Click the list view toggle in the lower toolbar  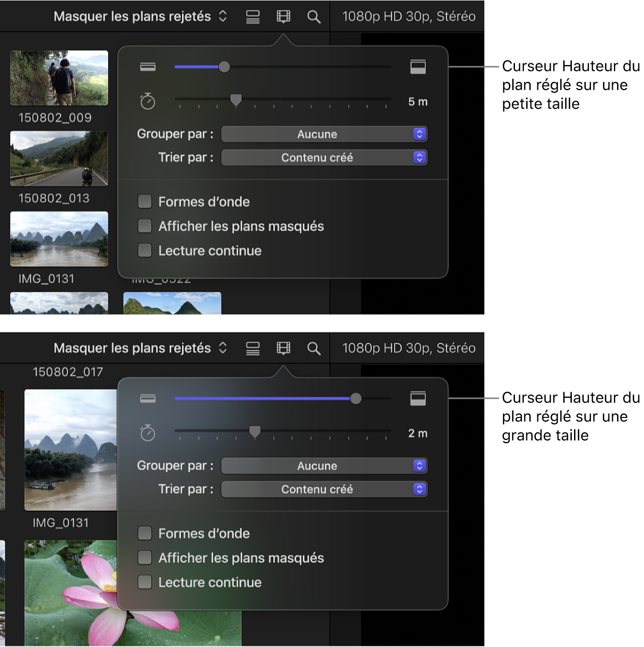tap(253, 349)
